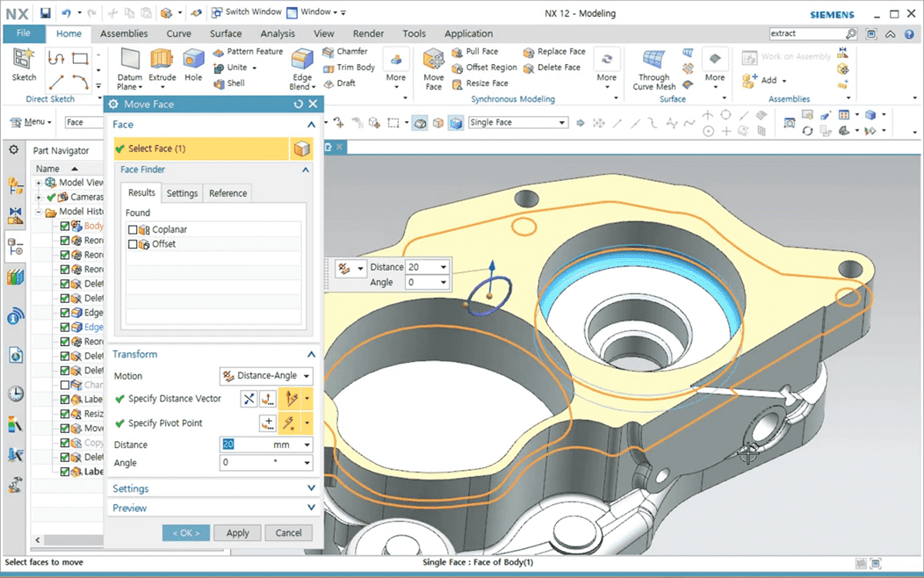The width and height of the screenshot is (924, 578).
Task: Click the Pull Face tool
Action: pos(475,52)
